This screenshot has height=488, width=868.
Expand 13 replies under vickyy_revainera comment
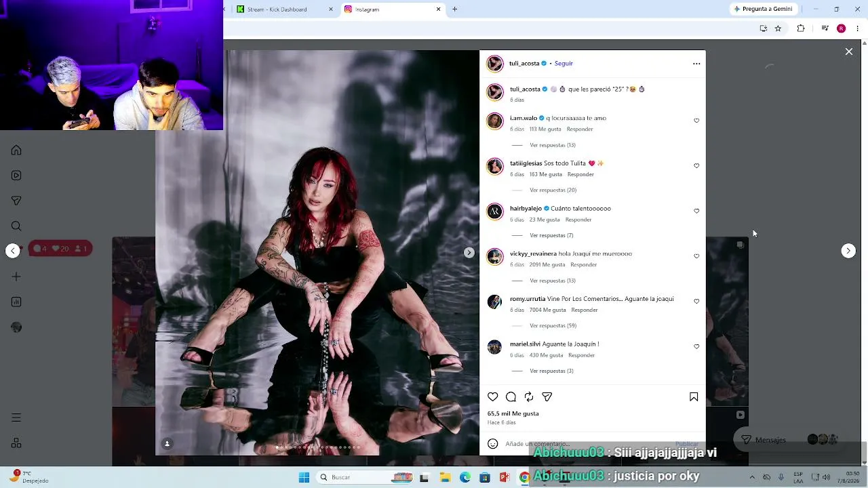(x=553, y=281)
